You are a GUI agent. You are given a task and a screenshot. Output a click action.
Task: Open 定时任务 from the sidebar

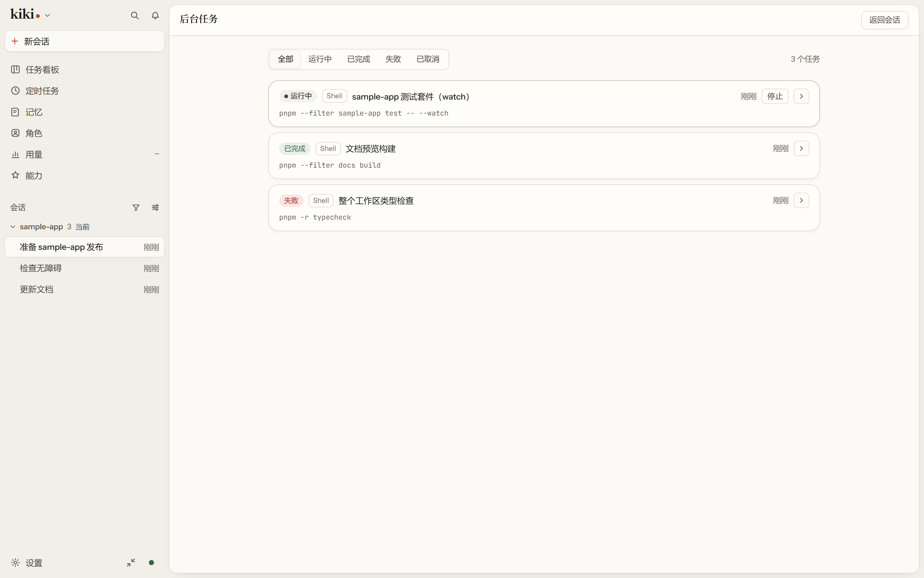click(84, 91)
